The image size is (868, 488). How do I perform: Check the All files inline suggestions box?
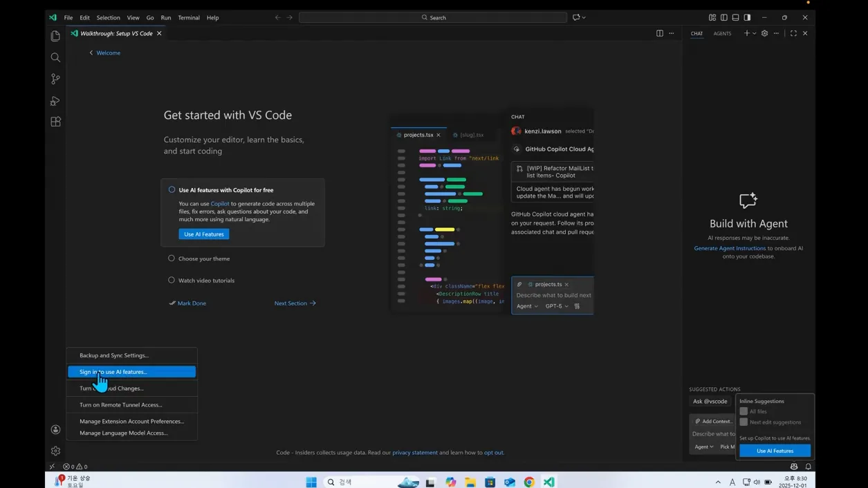[x=744, y=411]
